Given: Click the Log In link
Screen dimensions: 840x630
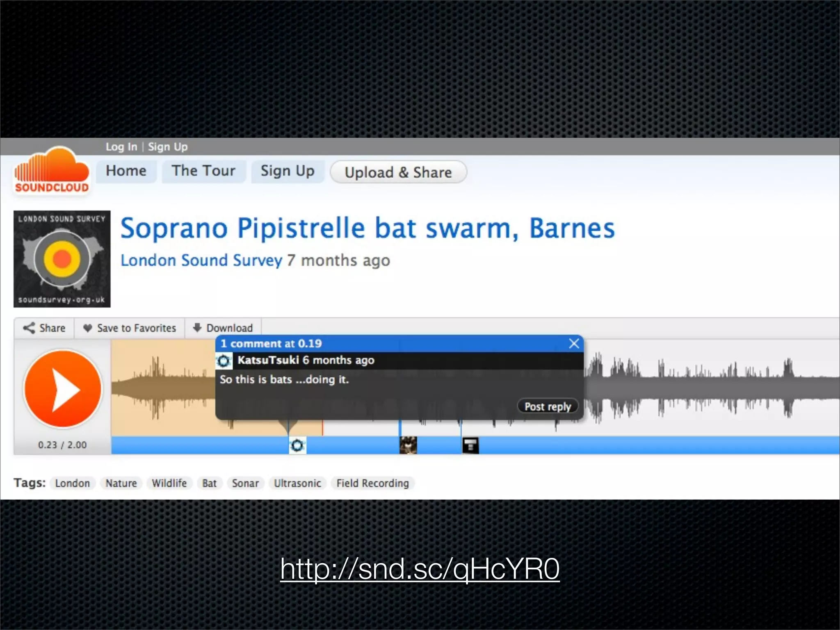Looking at the screenshot, I should coord(121,147).
